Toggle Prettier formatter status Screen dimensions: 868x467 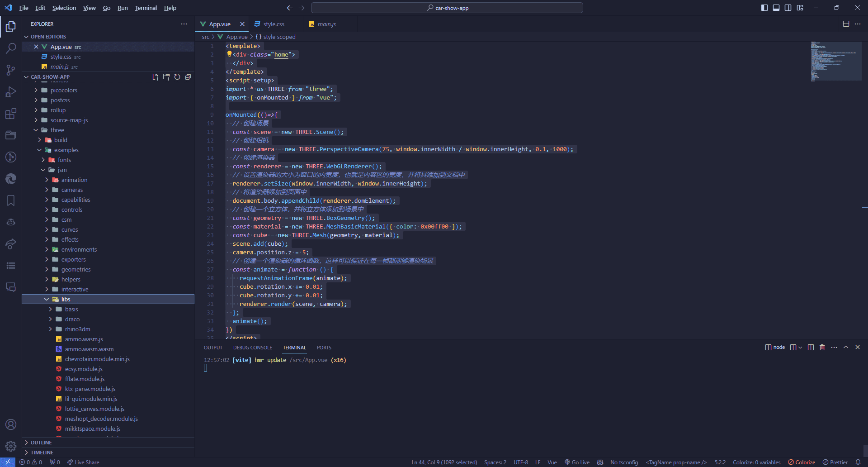[835, 462]
